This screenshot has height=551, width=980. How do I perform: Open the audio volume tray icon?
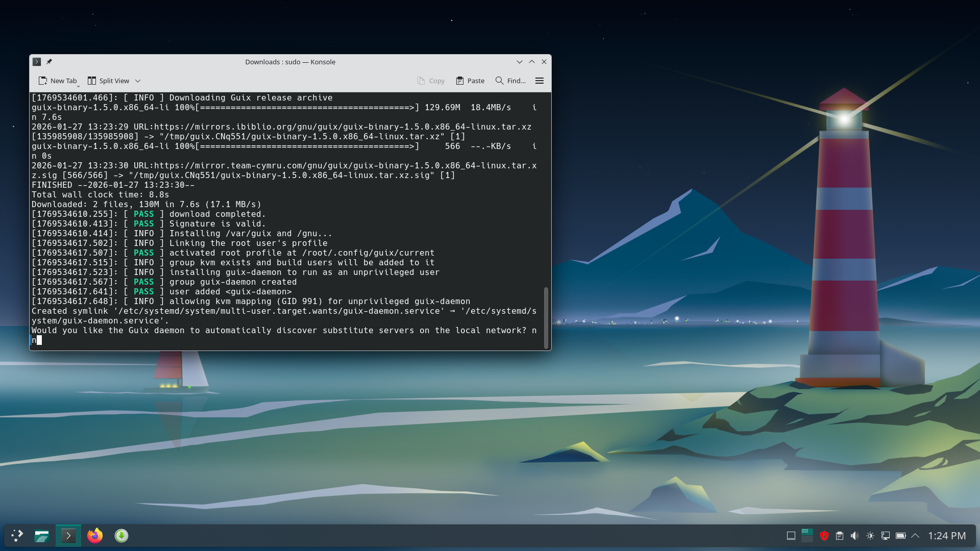(855, 536)
